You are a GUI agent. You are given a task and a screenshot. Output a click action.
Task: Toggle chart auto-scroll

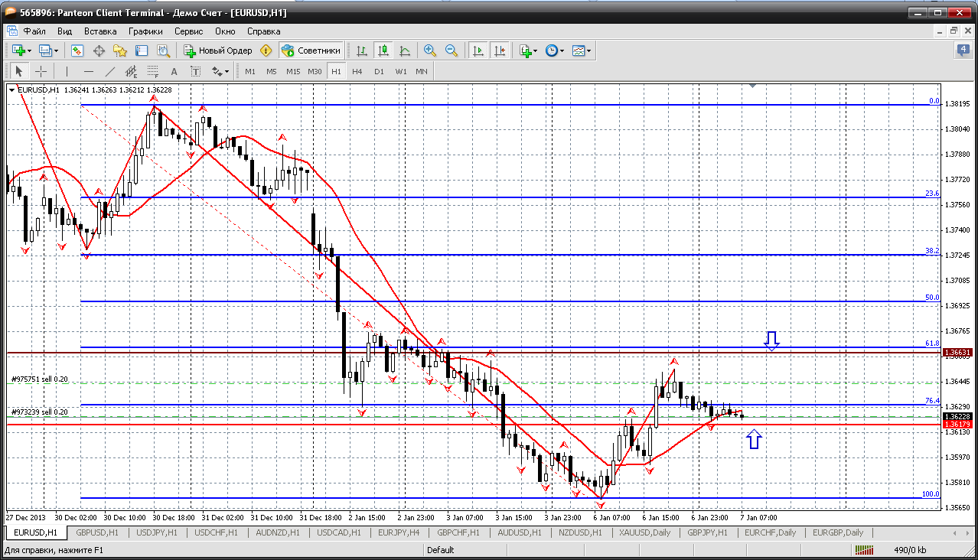pos(478,50)
